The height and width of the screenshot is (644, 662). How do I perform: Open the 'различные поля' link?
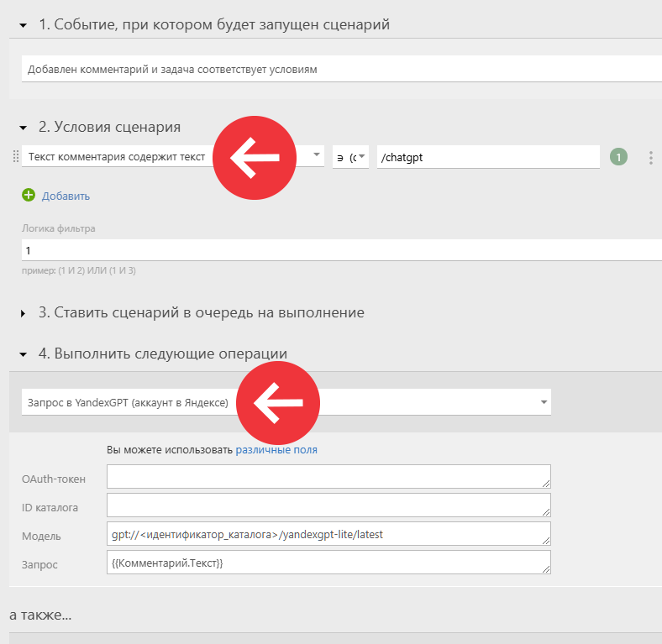pos(276,450)
